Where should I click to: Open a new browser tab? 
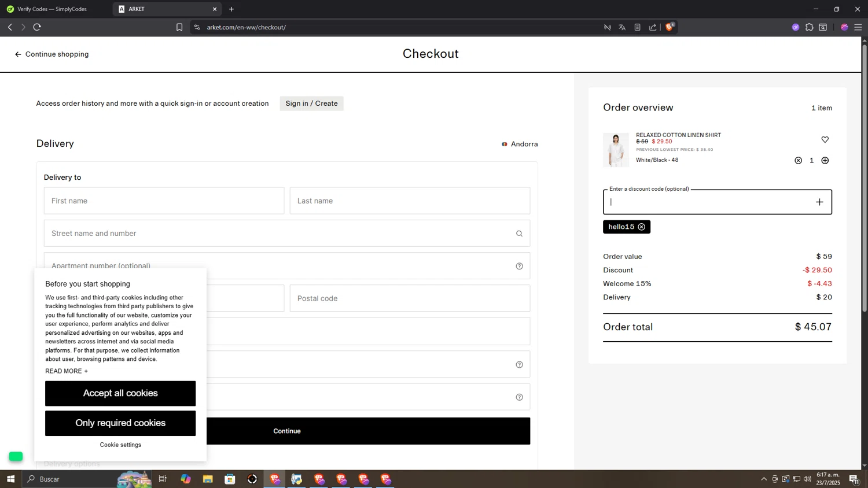(231, 9)
